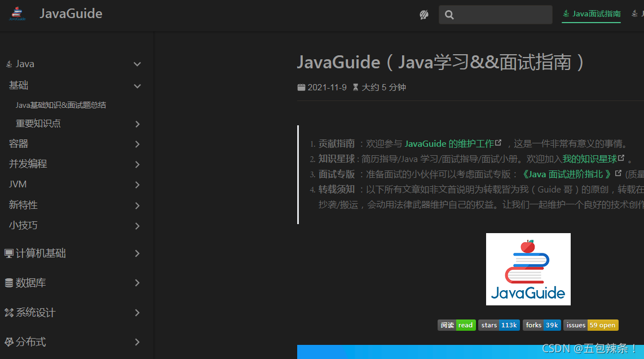Image resolution: width=644 pixels, height=359 pixels.
Task: Click external link icon after 维护工作
Action: [498, 142]
